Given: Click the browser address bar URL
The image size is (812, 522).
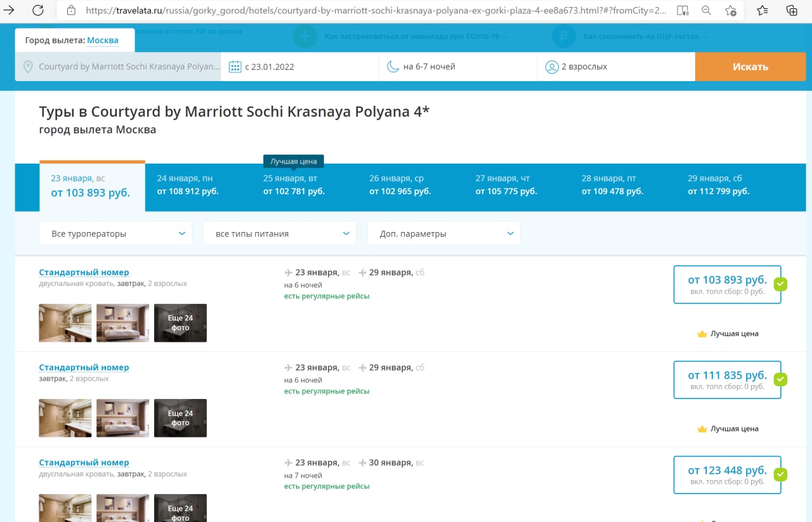Looking at the screenshot, I should 376,10.
